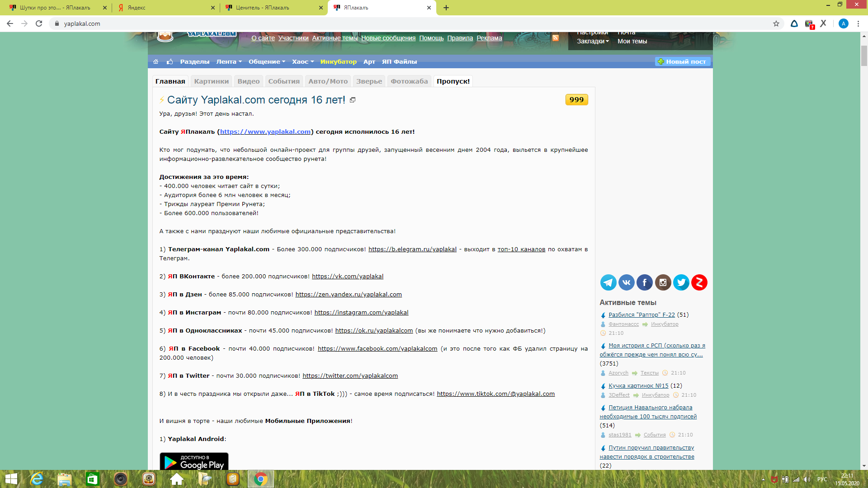
Task: Switch to the Авто/Мото tab
Action: pyautogui.click(x=328, y=81)
